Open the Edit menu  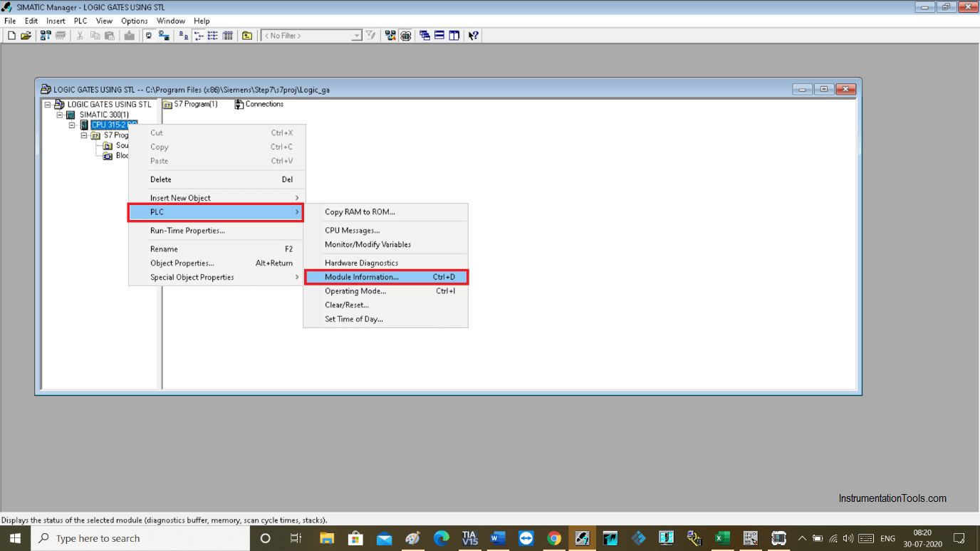point(31,21)
